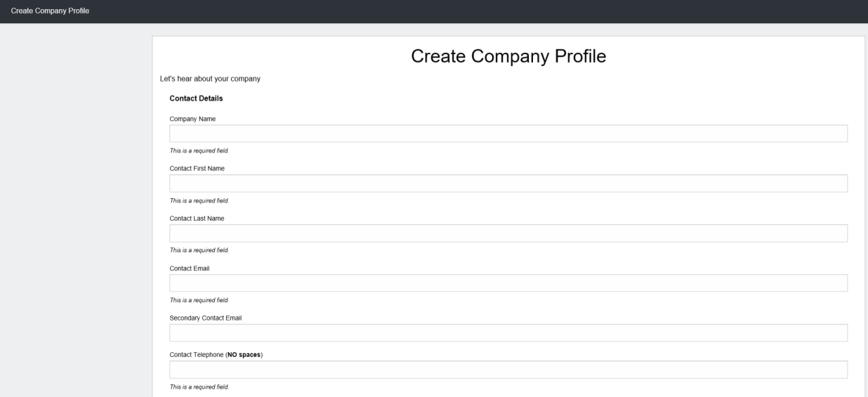Click the large Create Company Profile heading

[x=508, y=57]
